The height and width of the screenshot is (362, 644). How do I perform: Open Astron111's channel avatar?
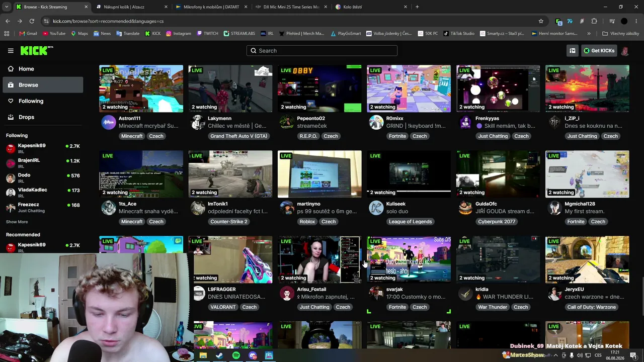[109, 122]
